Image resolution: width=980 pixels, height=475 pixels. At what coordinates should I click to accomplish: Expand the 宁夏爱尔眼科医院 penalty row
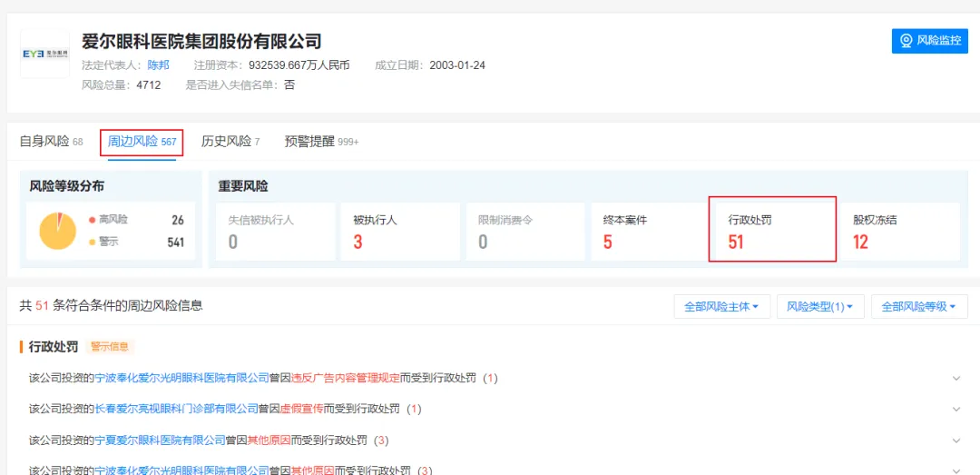click(955, 440)
